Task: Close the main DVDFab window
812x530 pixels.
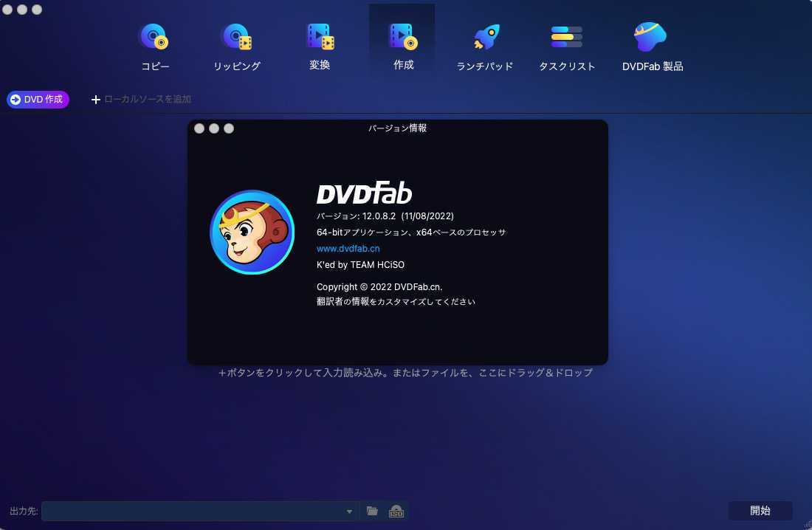Action: point(7,10)
